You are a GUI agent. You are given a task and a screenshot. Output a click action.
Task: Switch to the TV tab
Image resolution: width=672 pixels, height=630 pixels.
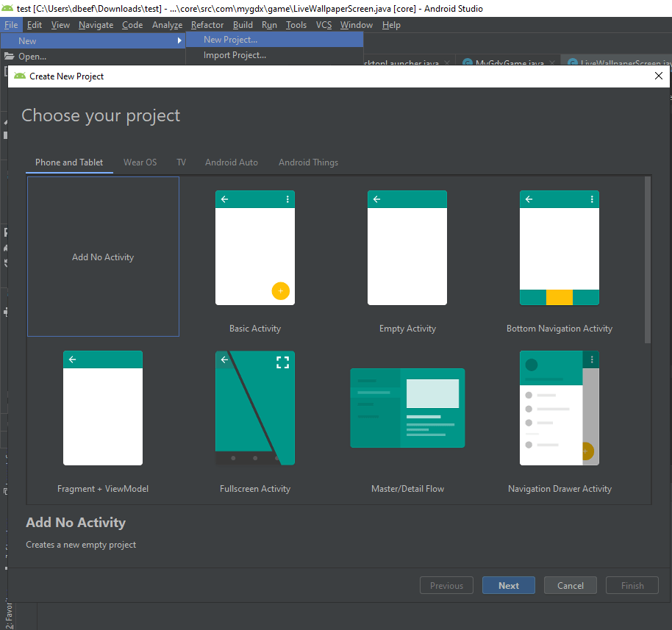click(181, 162)
